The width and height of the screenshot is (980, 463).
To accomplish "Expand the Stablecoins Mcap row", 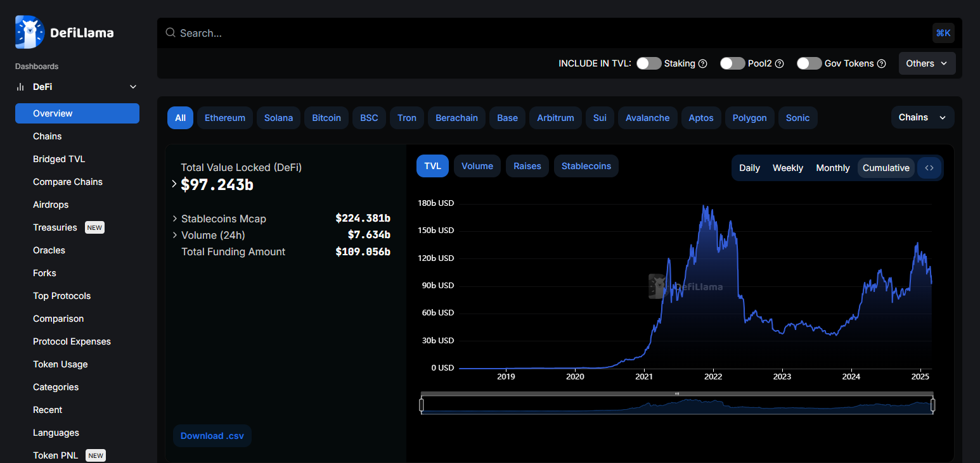I will [176, 219].
